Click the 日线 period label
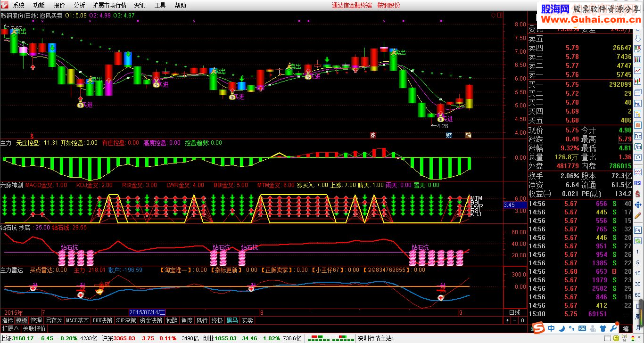This screenshot has width=644, height=343. coord(514,312)
